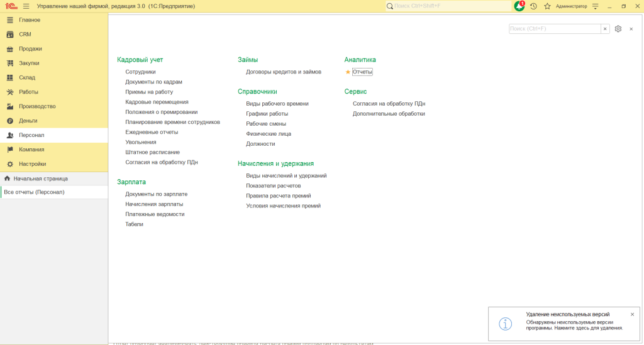This screenshot has width=644, height=345.
Task: Click the global search field
Action: pos(450,6)
